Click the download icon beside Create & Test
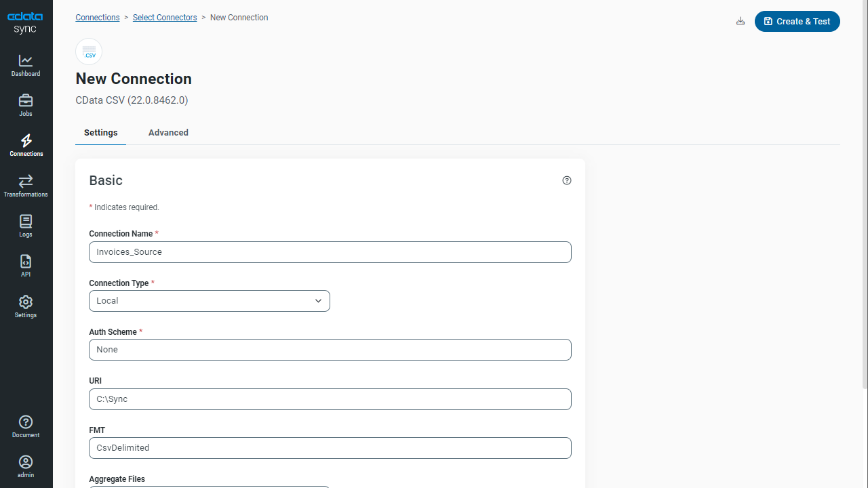Viewport: 868px width, 488px height. (741, 22)
